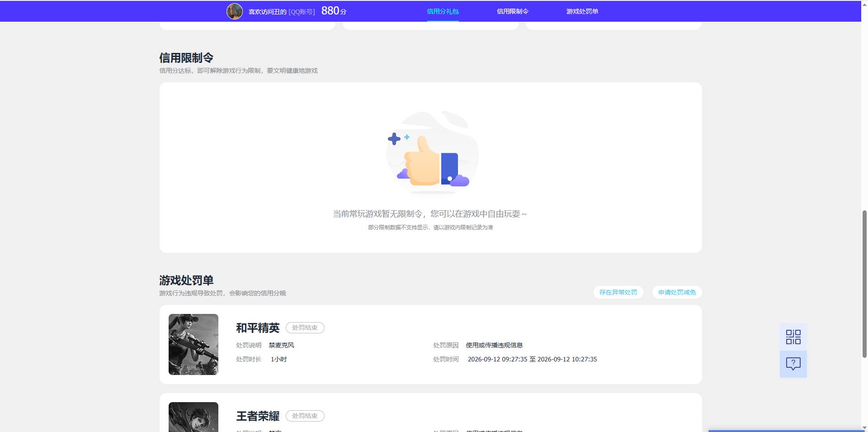
Task: Click 王者荣耀 game thumbnail
Action: [193, 417]
